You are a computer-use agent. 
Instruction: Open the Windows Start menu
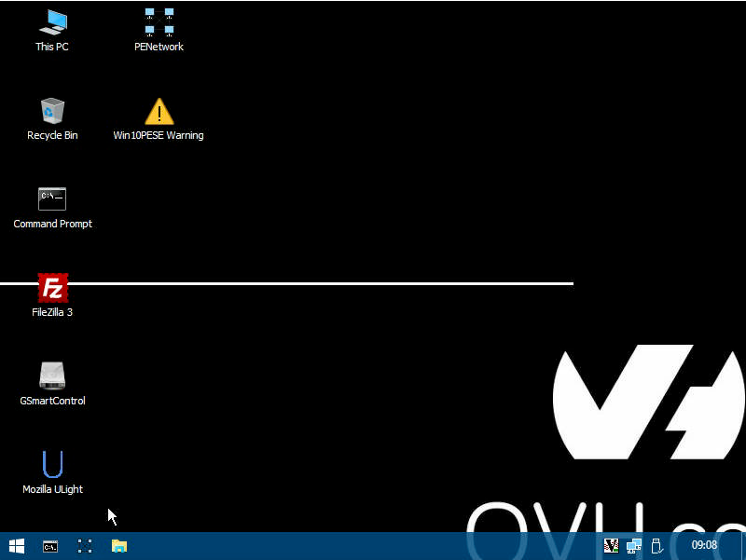17,546
